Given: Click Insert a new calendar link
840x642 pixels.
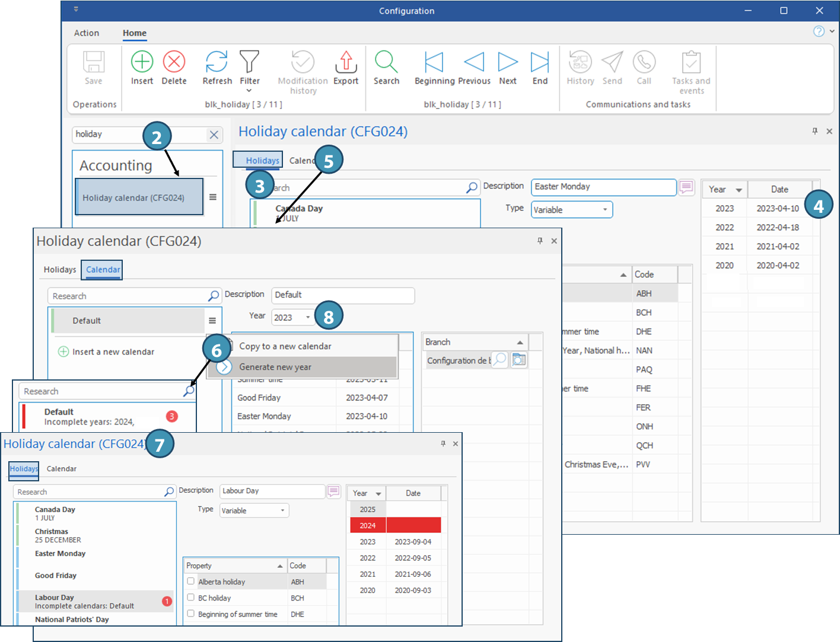Looking at the screenshot, I should (113, 352).
